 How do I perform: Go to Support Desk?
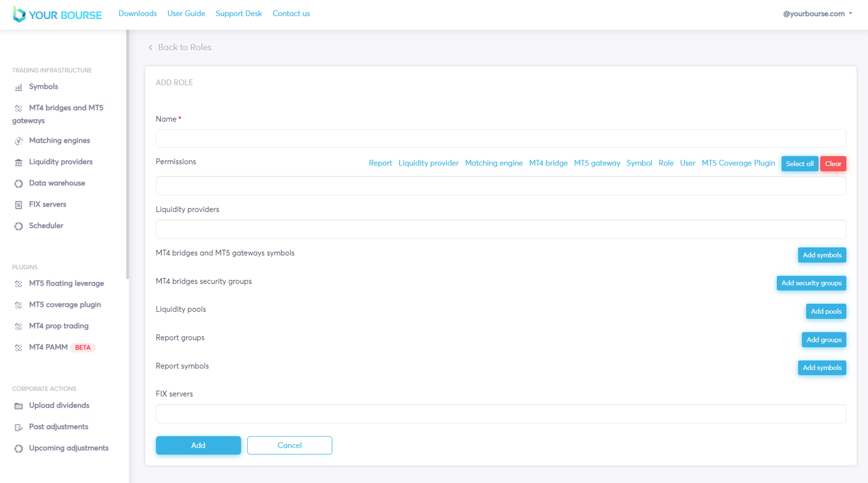(239, 14)
